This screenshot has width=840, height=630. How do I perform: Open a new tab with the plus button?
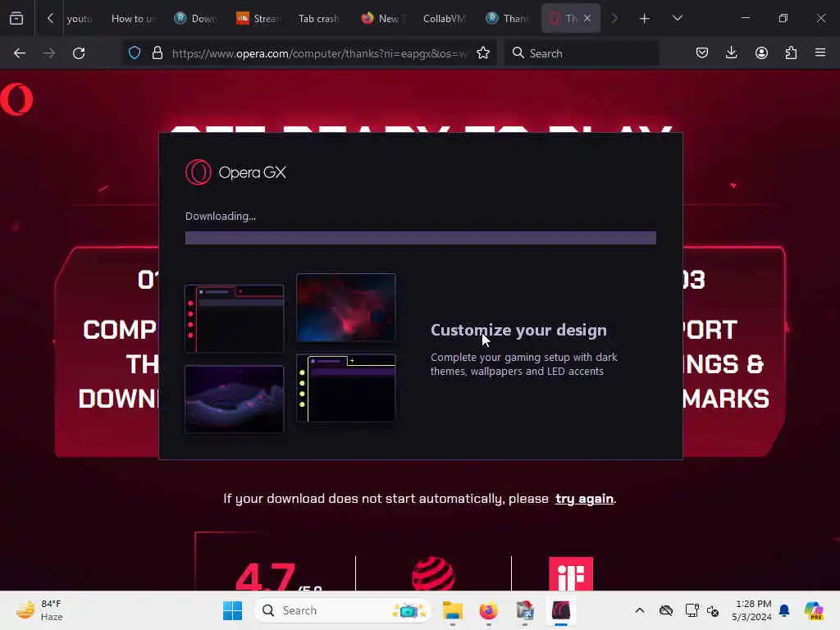coord(645,19)
